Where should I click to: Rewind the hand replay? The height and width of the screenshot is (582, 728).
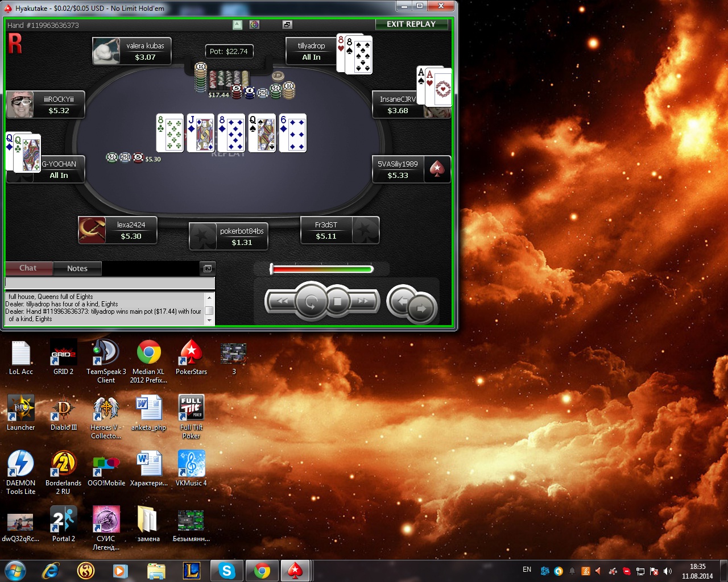coord(283,301)
